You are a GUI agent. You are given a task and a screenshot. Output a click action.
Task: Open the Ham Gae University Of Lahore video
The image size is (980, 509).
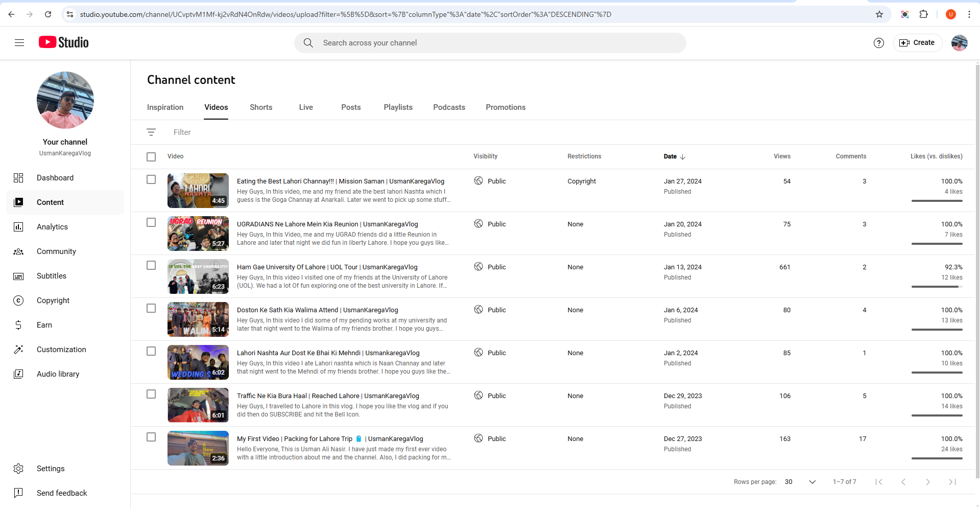click(327, 267)
